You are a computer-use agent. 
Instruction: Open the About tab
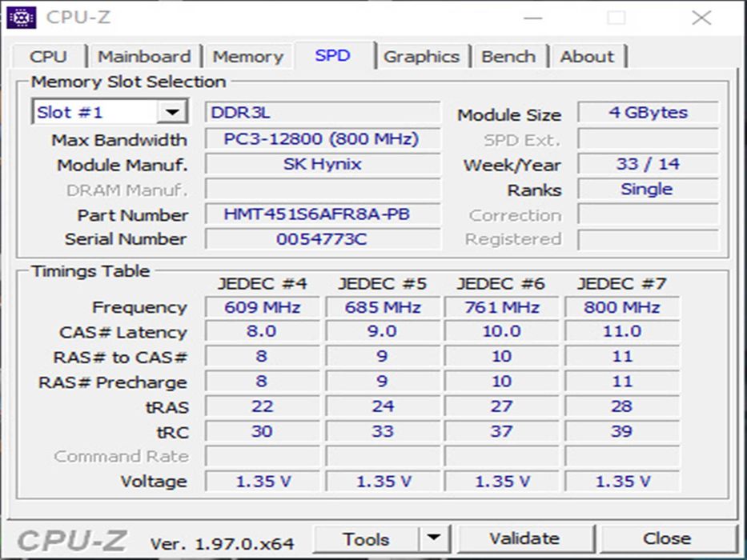[587, 57]
